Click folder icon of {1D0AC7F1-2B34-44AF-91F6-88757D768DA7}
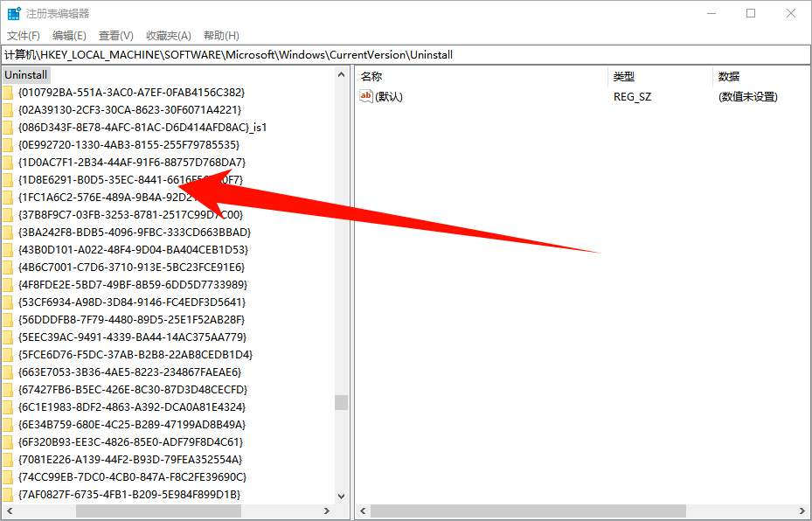 tap(8, 163)
